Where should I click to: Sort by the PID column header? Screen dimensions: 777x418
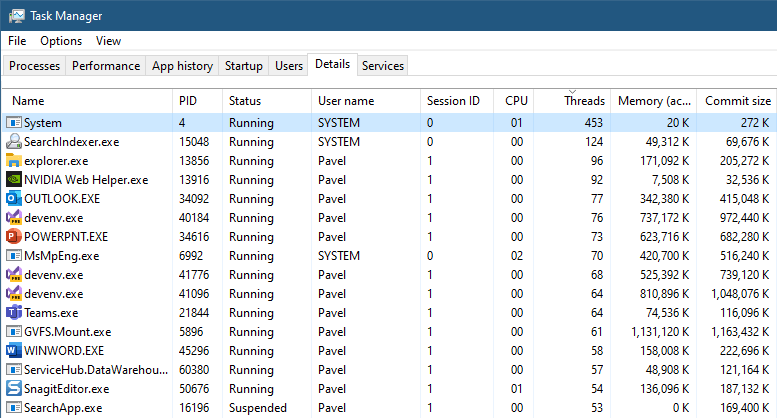[x=188, y=101]
